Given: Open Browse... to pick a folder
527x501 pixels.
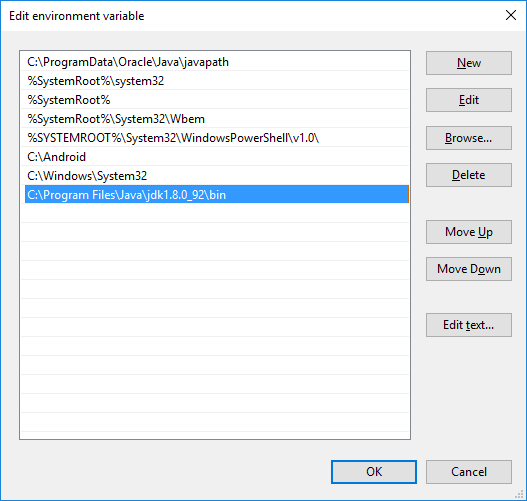Looking at the screenshot, I should tap(469, 138).
